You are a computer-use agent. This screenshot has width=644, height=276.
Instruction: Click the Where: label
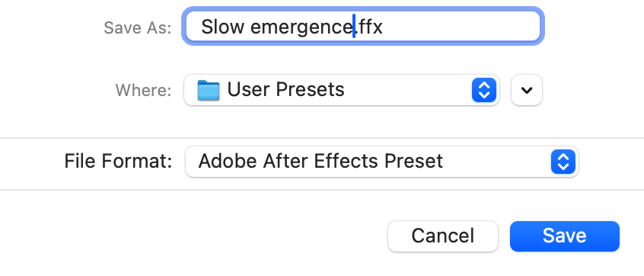143,90
